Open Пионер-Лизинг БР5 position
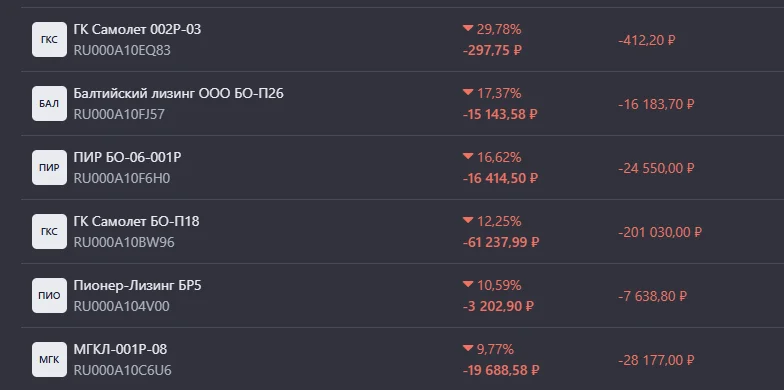The image size is (784, 390). pyautogui.click(x=138, y=286)
